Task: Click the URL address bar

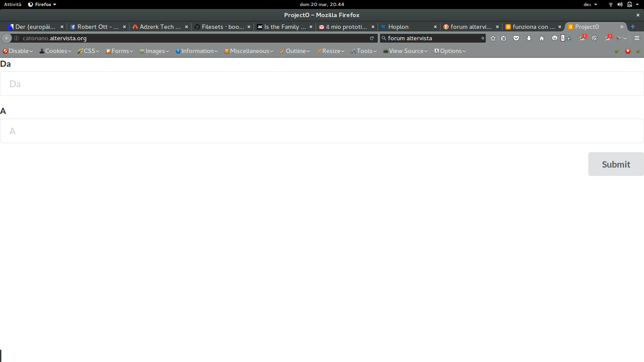Action: click(x=195, y=38)
